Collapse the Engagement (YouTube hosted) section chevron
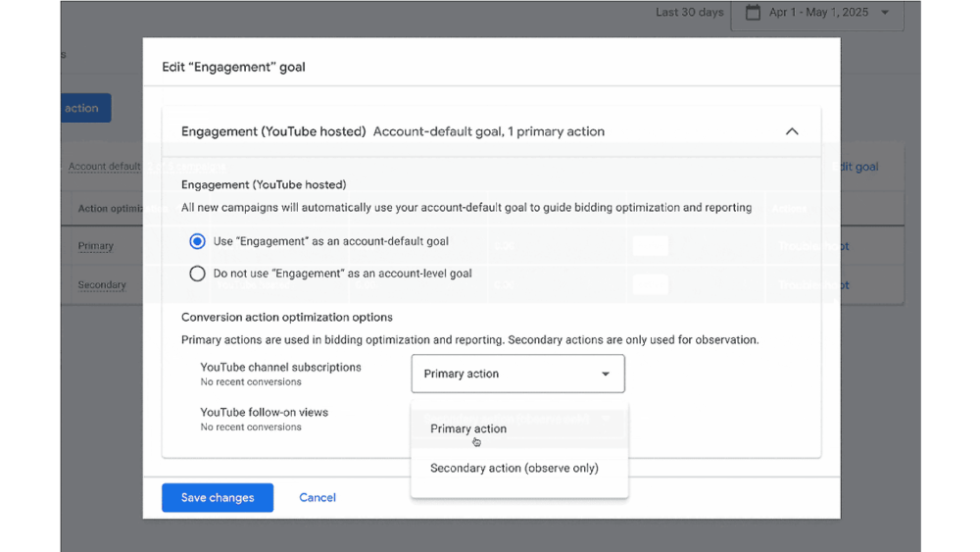Viewport: 980px width, 552px height. point(791,131)
